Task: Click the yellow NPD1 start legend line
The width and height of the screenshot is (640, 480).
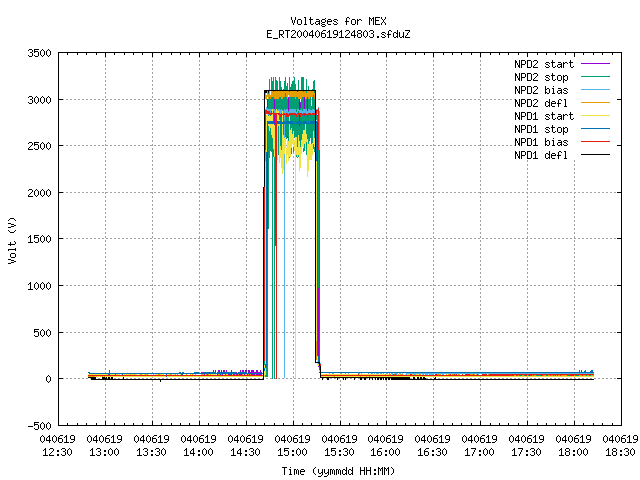Action: [595, 116]
